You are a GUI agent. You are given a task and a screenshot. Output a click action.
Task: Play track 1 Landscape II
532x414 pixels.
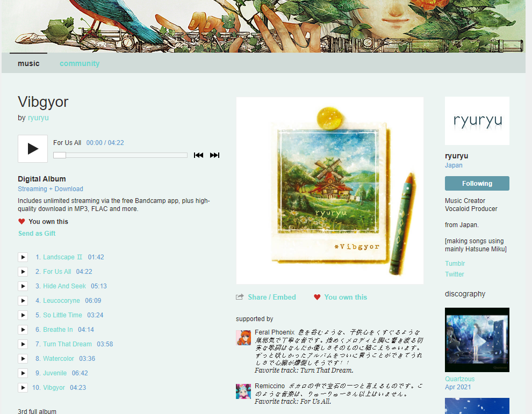(23, 257)
